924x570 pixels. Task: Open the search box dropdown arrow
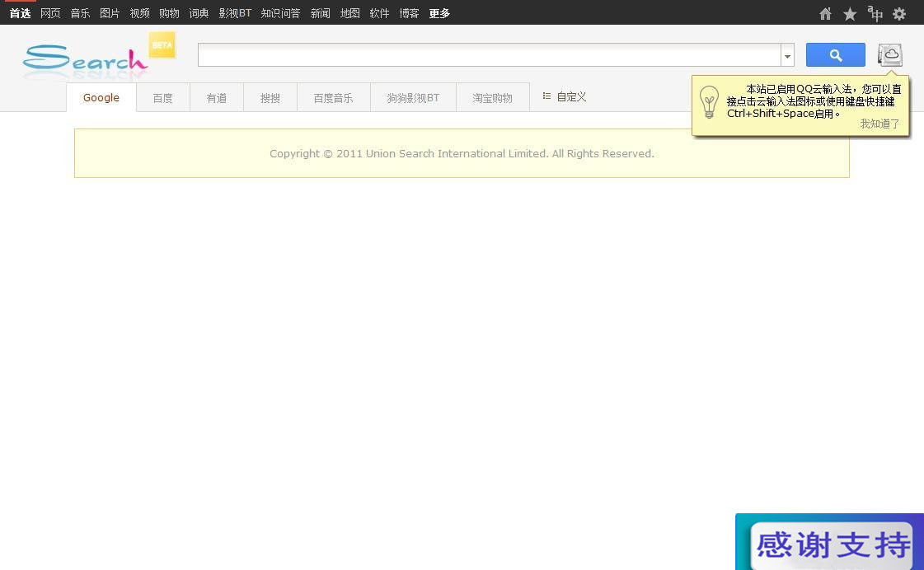point(787,56)
